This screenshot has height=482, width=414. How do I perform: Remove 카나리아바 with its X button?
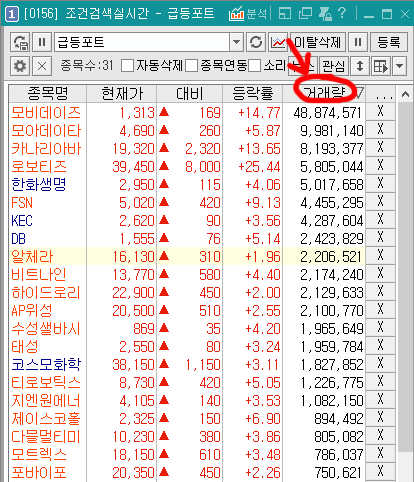(380, 147)
